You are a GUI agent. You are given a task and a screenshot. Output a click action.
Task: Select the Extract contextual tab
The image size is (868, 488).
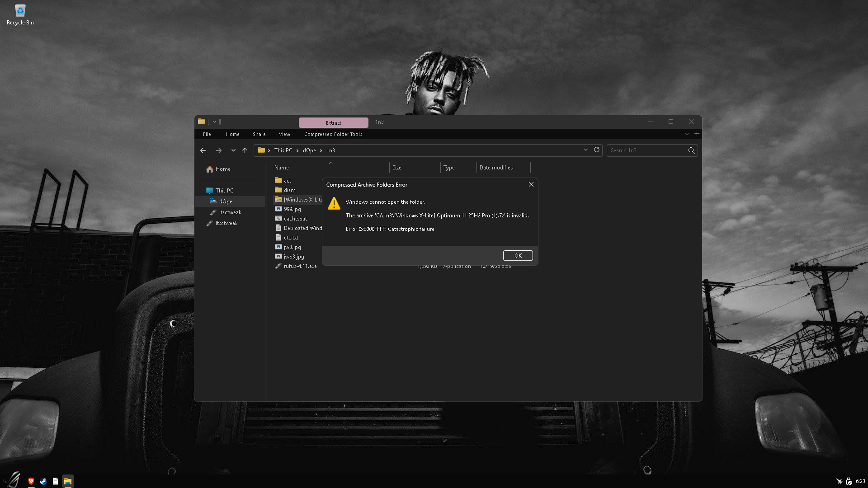333,123
